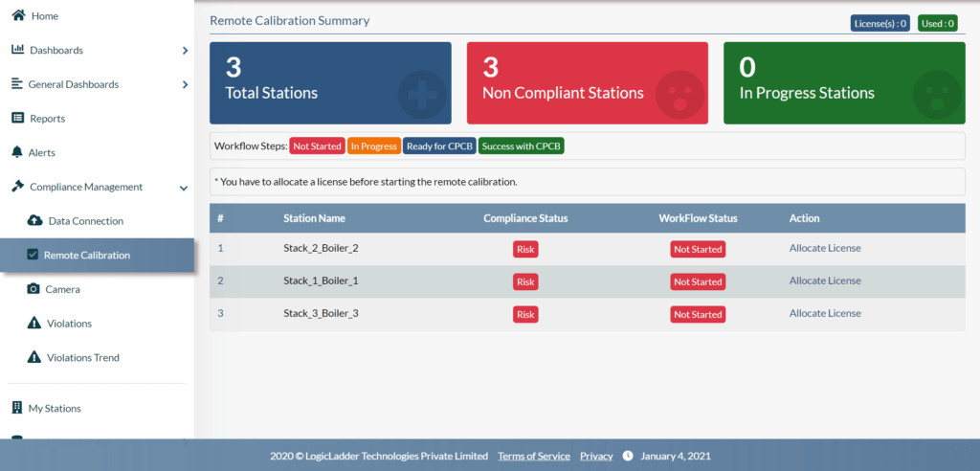Image resolution: width=980 pixels, height=471 pixels.
Task: Click the January 4, 2021 date text
Action: pos(675,456)
